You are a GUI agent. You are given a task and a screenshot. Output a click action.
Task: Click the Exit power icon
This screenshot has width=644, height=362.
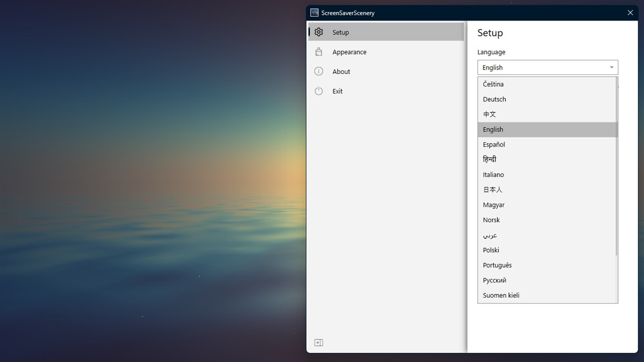pyautogui.click(x=319, y=91)
